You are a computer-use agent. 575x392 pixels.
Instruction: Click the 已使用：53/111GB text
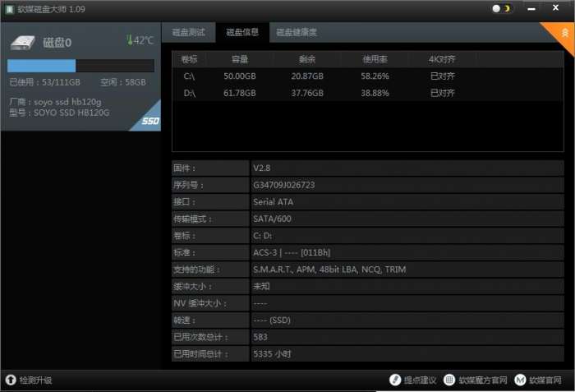pos(44,82)
